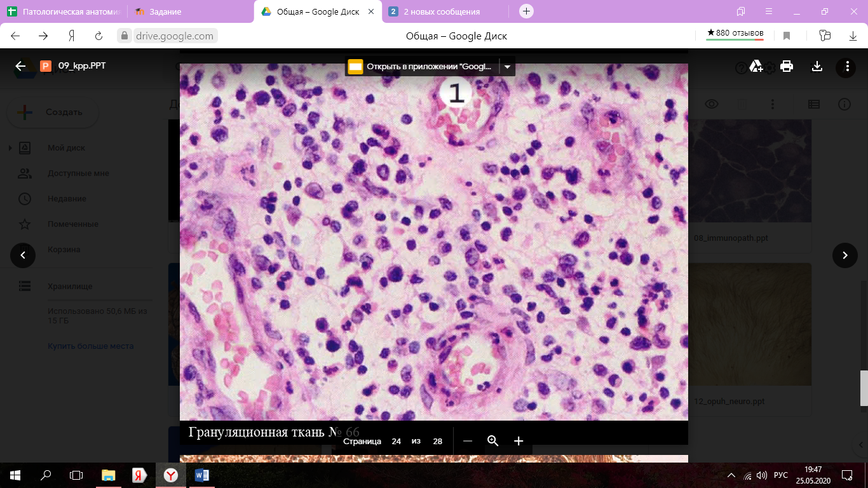Click the 09_kpp.PPT file name
Image resolution: width=868 pixels, height=488 pixels.
(82, 65)
